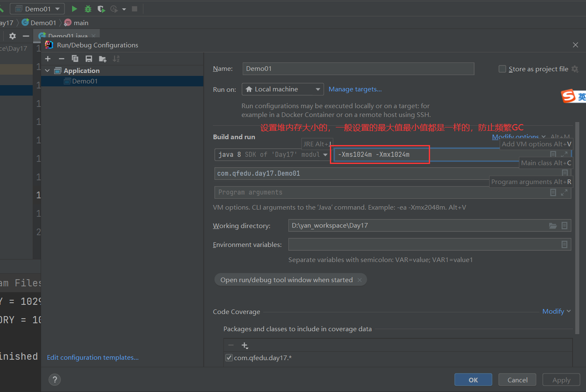Run Demo01 with coverage shield icon
Screen dimensions: 586x392
101,9
